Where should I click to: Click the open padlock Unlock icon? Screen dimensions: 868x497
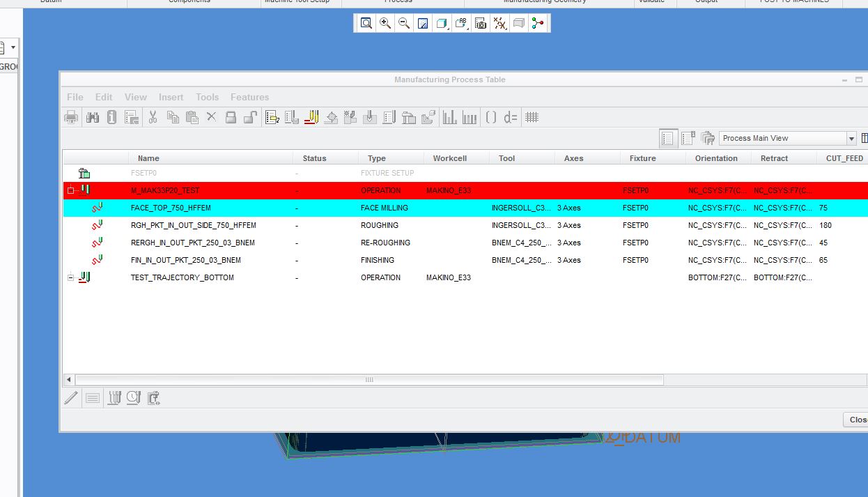coord(251,118)
